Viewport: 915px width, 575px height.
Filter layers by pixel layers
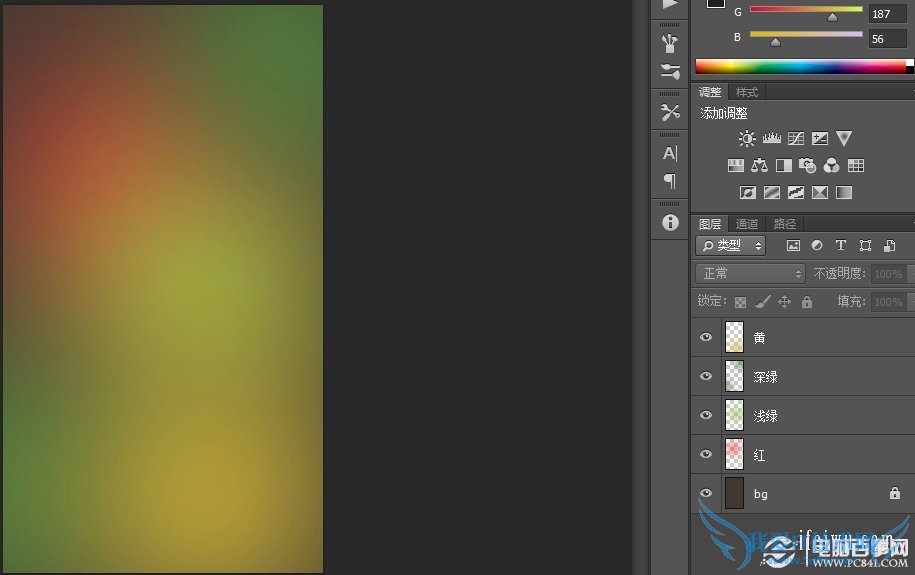tap(793, 246)
